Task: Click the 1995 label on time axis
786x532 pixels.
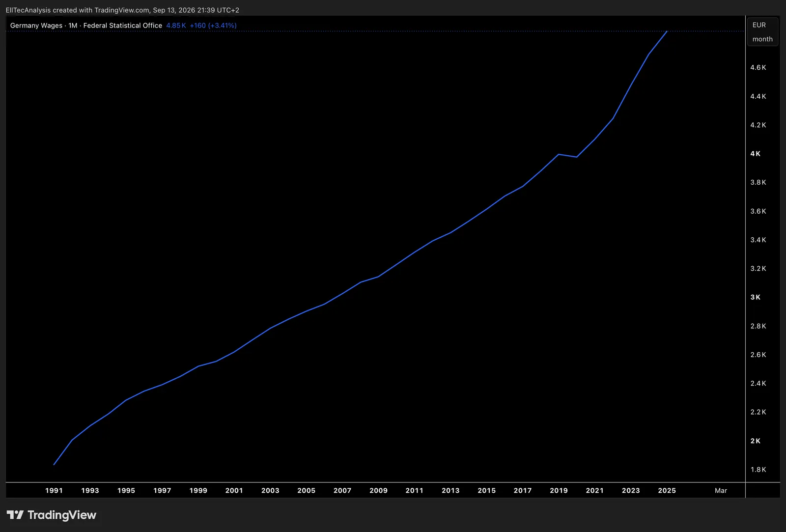Action: pos(126,490)
